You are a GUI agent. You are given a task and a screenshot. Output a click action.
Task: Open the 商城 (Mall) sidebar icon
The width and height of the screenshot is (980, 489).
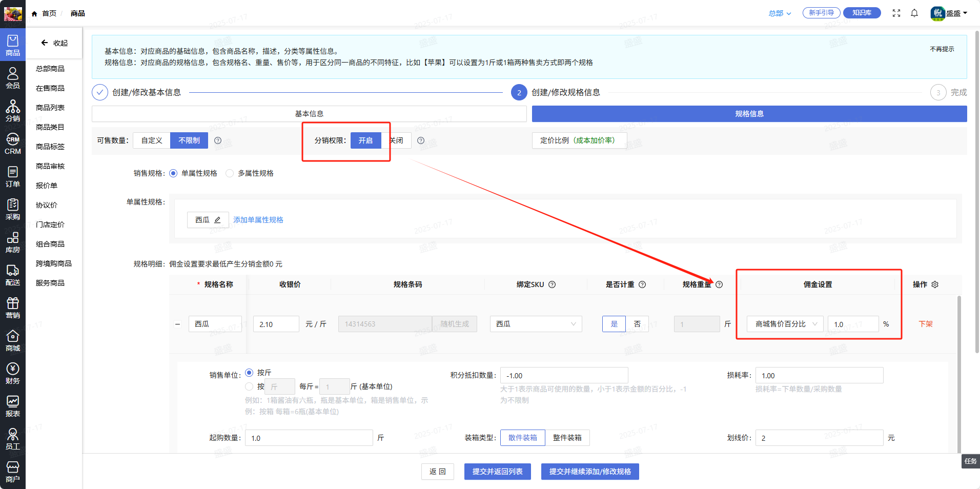(13, 340)
